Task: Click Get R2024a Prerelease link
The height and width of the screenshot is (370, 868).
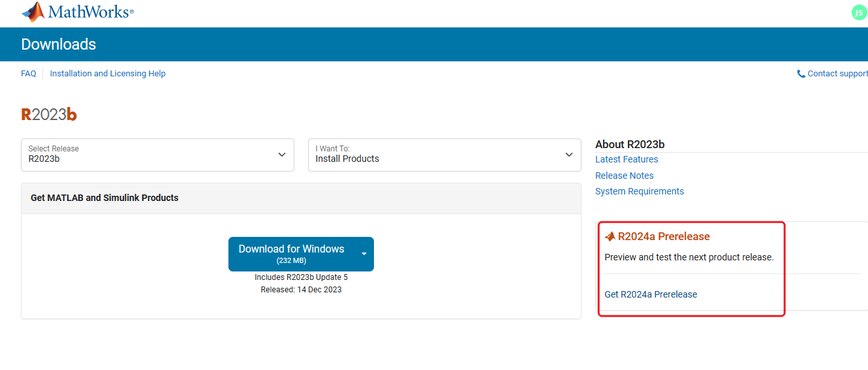Action: [651, 294]
